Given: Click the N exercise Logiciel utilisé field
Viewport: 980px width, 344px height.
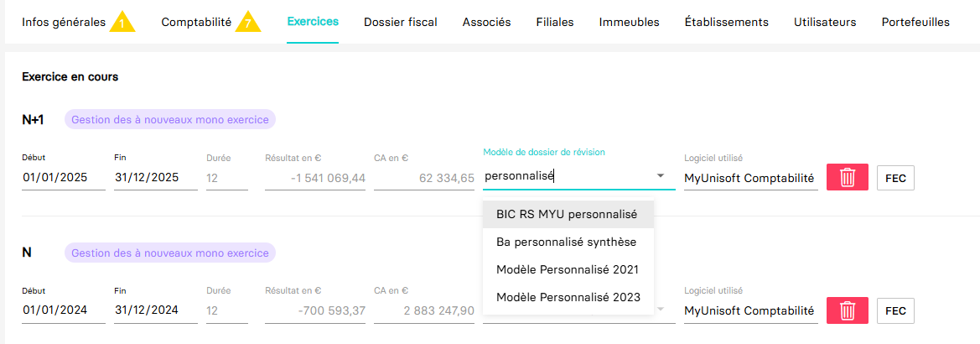Looking at the screenshot, I should pyautogui.click(x=749, y=310).
